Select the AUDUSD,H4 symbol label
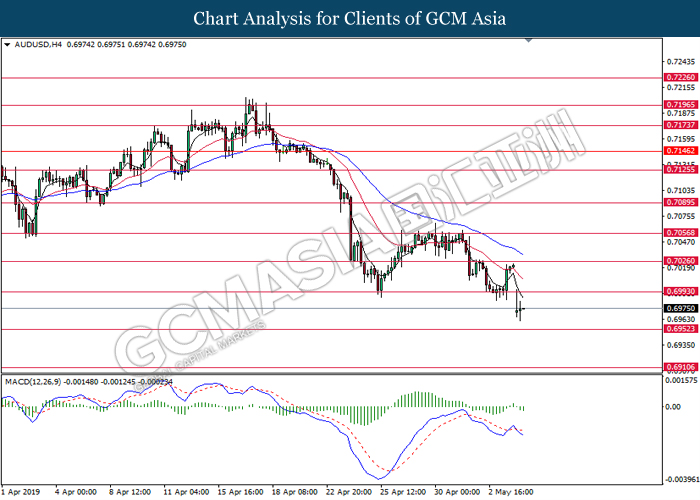This screenshot has width=700, height=500. (x=38, y=45)
